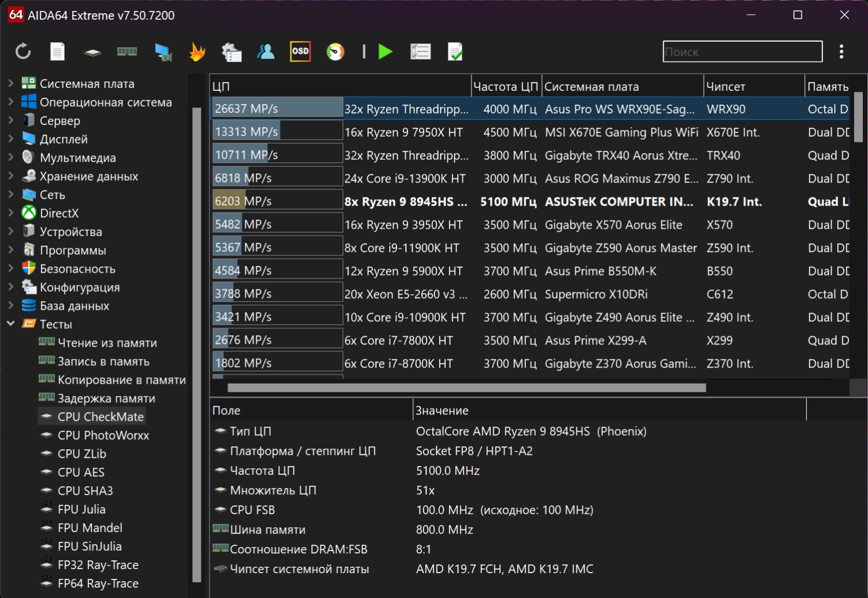Launch the flame stability test icon
This screenshot has width=868, height=598.
coord(197,52)
